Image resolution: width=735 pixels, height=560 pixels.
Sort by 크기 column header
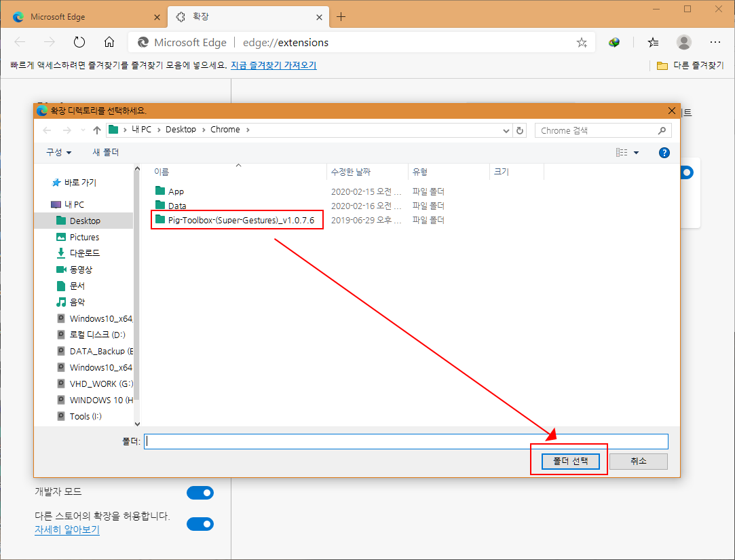(502, 172)
